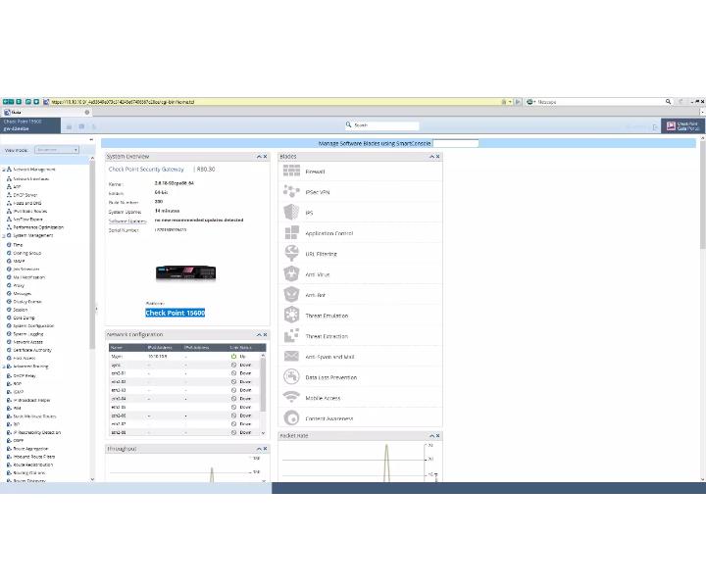Open Proxy tree item
This screenshot has width=706, height=588.
[x=19, y=285]
